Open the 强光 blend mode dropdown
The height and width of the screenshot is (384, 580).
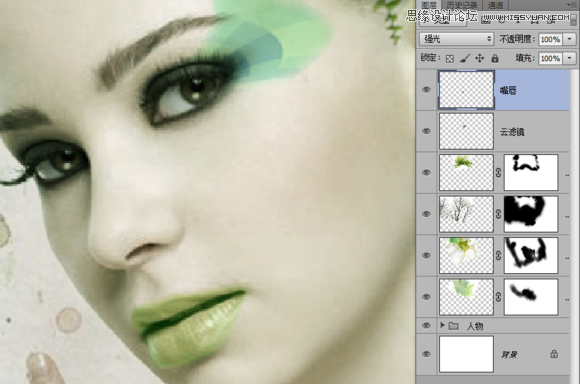click(x=456, y=39)
